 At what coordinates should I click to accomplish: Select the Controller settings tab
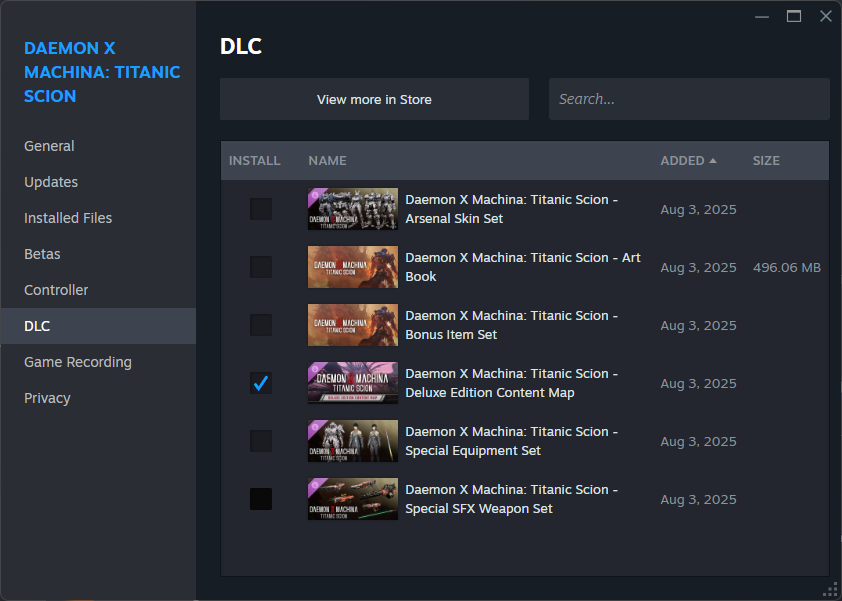98,290
